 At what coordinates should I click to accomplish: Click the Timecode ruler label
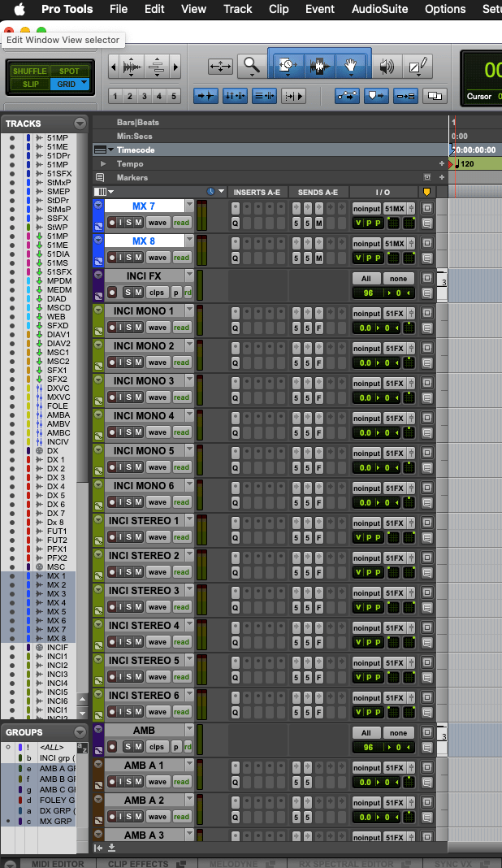click(x=136, y=150)
